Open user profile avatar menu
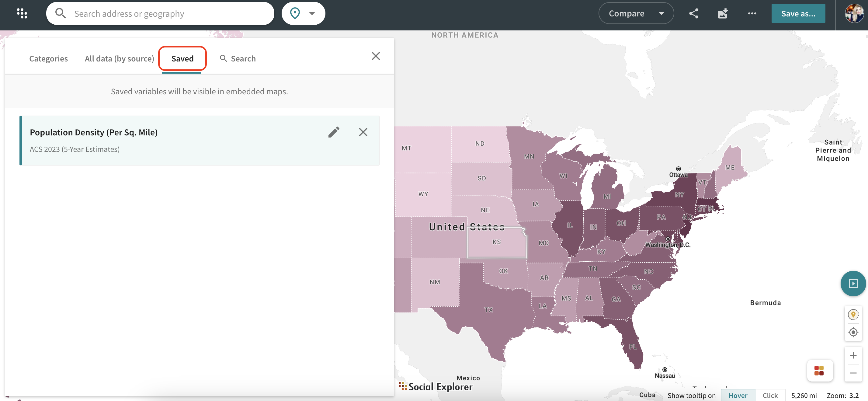 854,13
